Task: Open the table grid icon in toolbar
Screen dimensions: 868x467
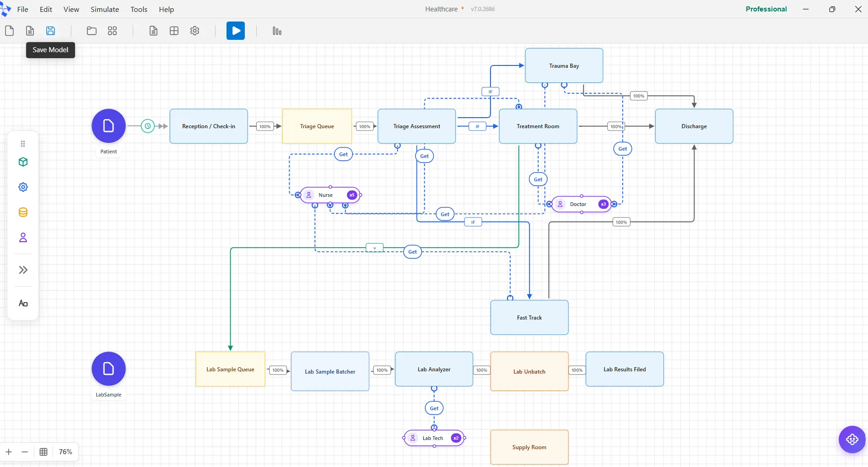Action: 174,31
